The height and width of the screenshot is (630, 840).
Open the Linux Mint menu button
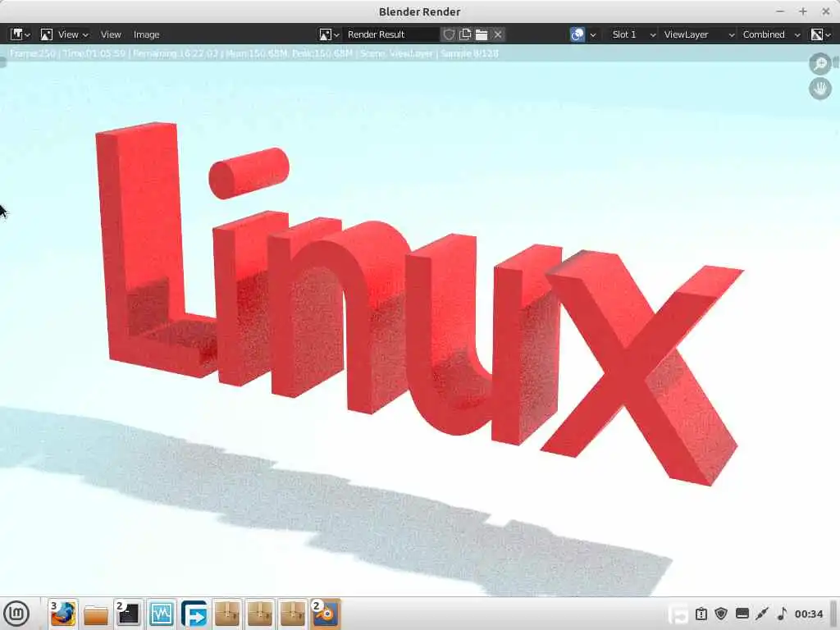16,614
